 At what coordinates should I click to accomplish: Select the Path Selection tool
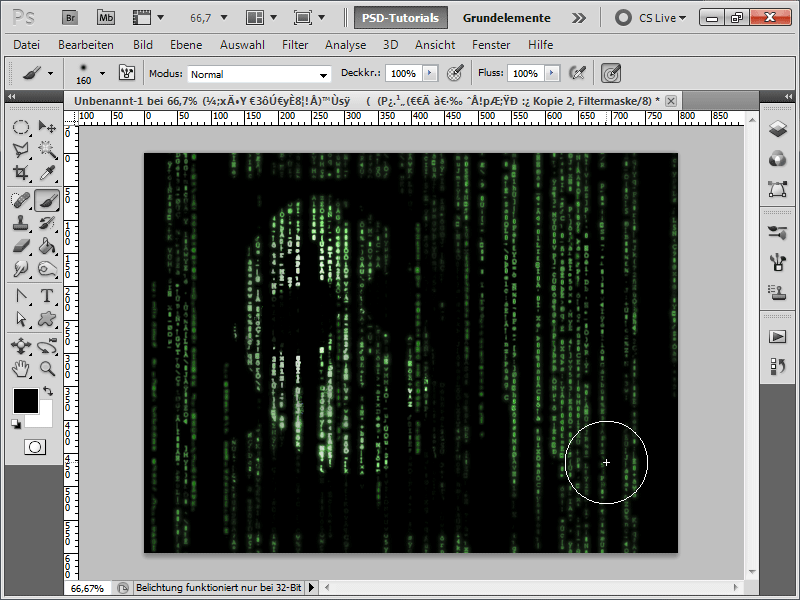click(x=20, y=319)
